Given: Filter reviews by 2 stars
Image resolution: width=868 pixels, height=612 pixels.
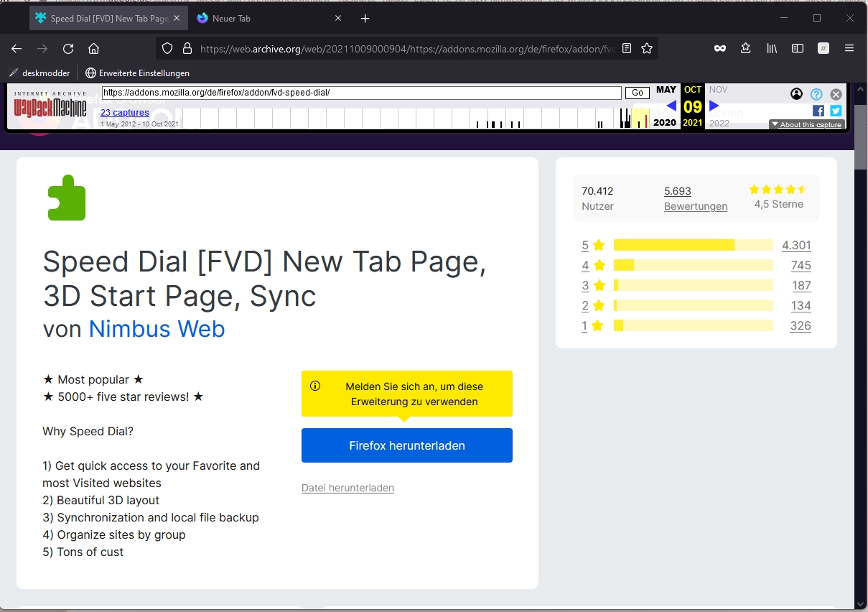Looking at the screenshot, I should coord(592,306).
